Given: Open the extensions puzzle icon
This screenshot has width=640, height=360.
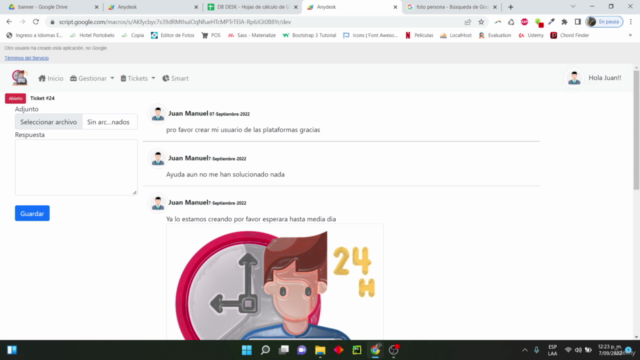Looking at the screenshot, I should coord(564,22).
